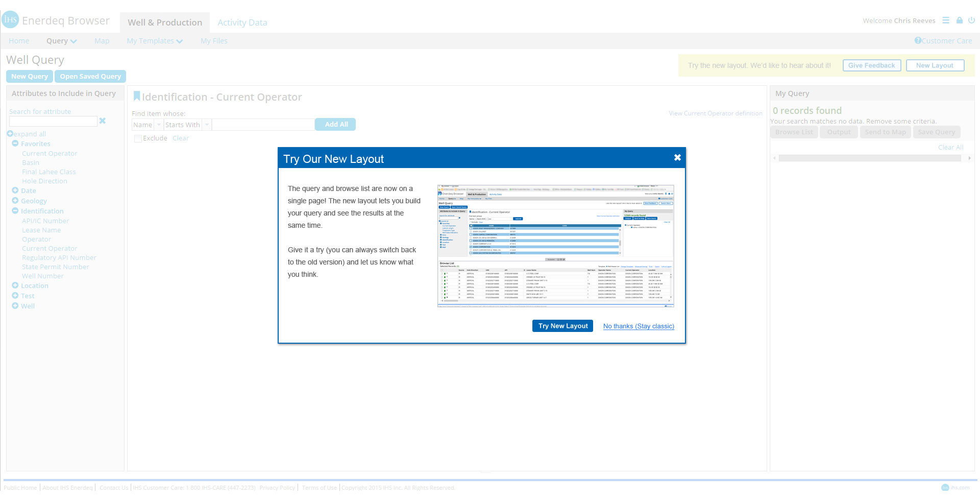Screen dimensions: 980x501
Task: Switch to the Activity Data tab
Action: point(242,22)
